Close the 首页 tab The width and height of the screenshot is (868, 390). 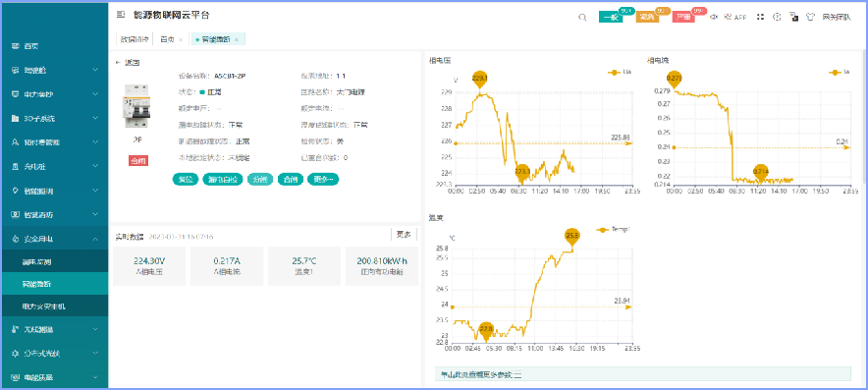[181, 39]
